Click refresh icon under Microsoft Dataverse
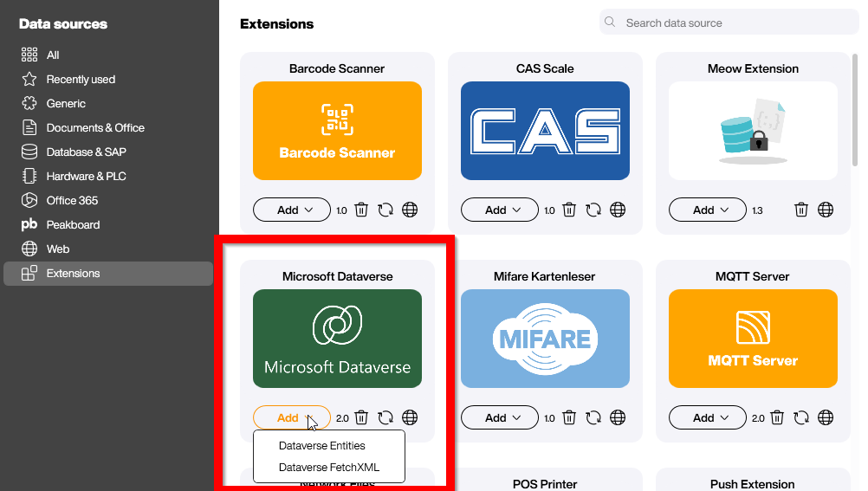This screenshot has height=491, width=868. click(385, 417)
